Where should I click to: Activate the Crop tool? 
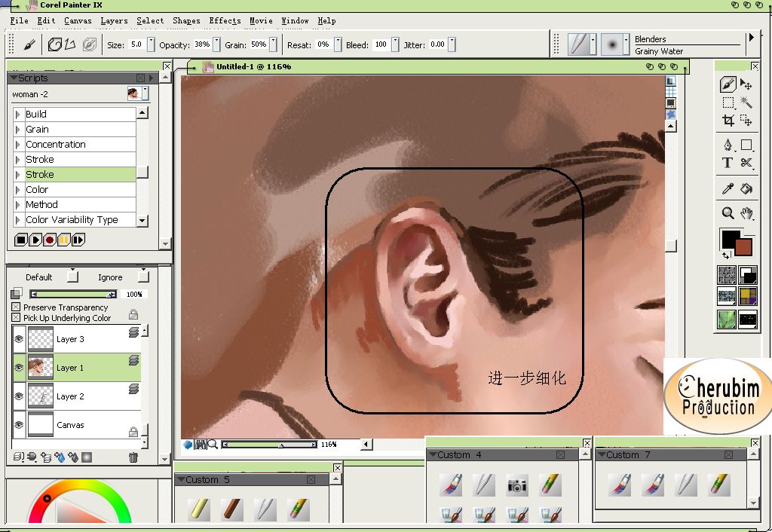[x=728, y=120]
